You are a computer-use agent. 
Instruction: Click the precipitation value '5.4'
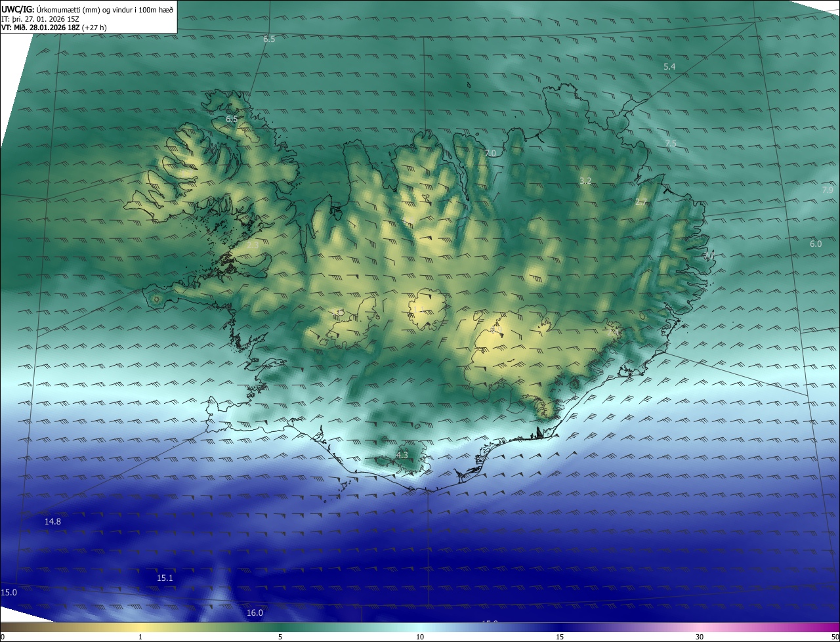click(669, 67)
